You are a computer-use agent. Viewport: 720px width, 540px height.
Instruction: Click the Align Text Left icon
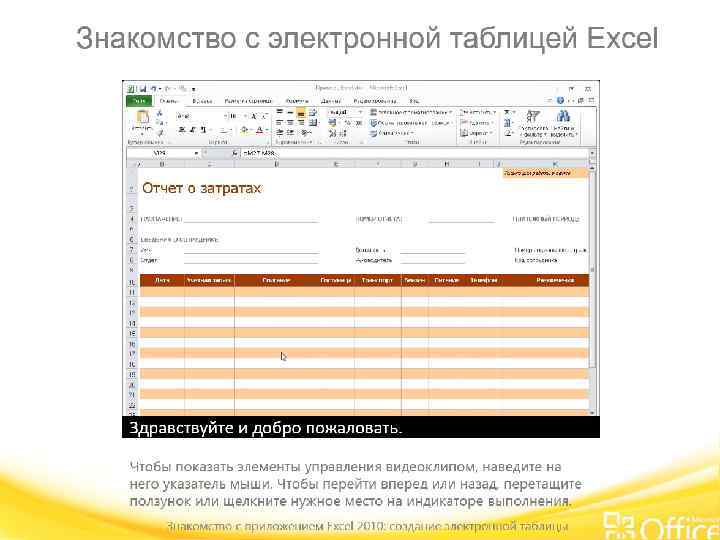280,123
